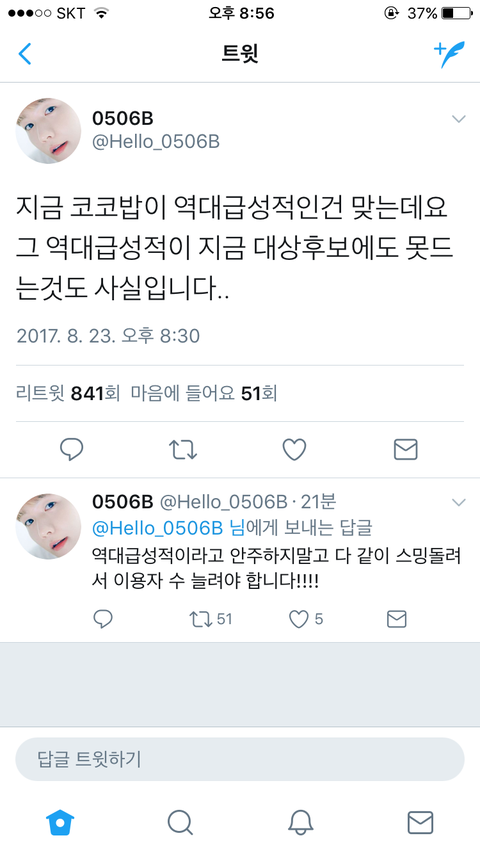Tap reply bubble icon under main tweet
This screenshot has width=480, height=854.
tap(71, 450)
